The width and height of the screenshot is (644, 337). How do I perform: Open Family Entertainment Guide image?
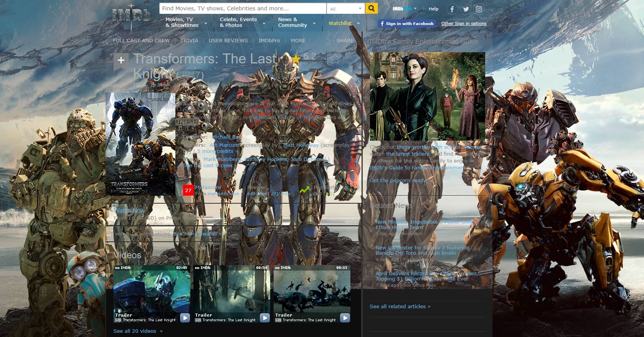pyautogui.click(x=427, y=96)
